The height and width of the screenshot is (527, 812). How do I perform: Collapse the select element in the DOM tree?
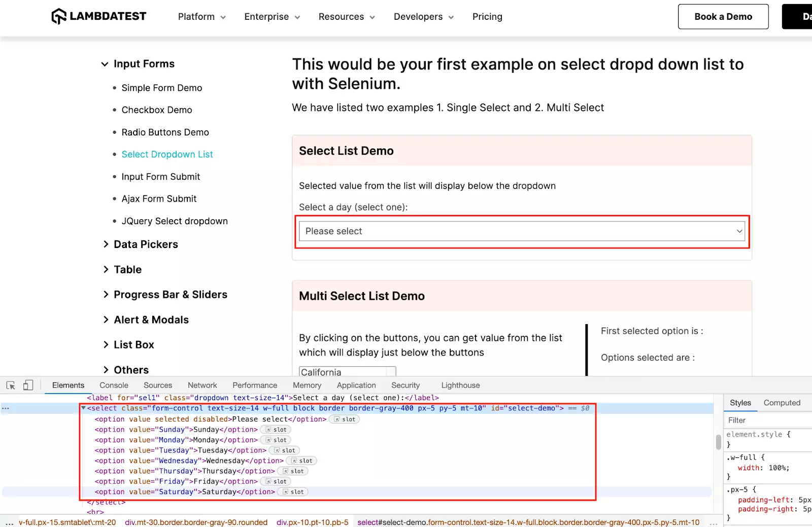[83, 408]
